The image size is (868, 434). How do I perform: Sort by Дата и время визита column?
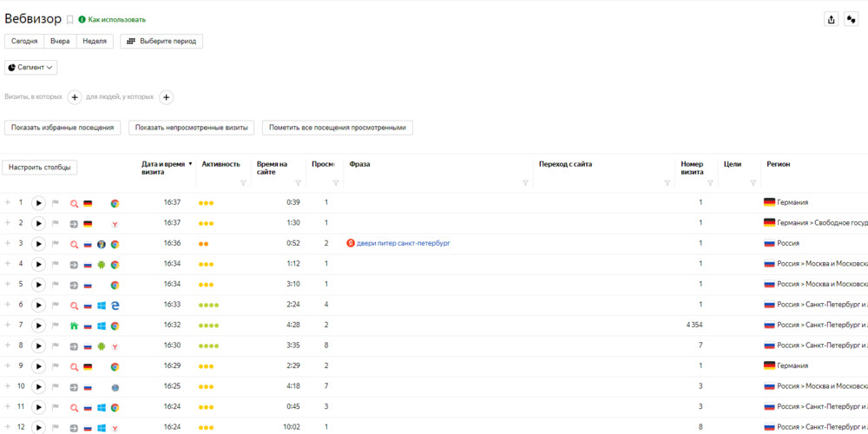click(167, 168)
